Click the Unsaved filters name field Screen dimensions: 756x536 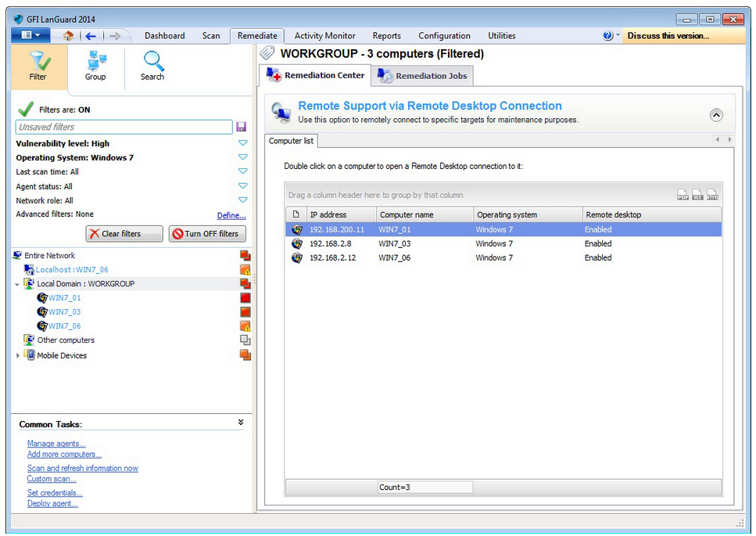pos(124,127)
